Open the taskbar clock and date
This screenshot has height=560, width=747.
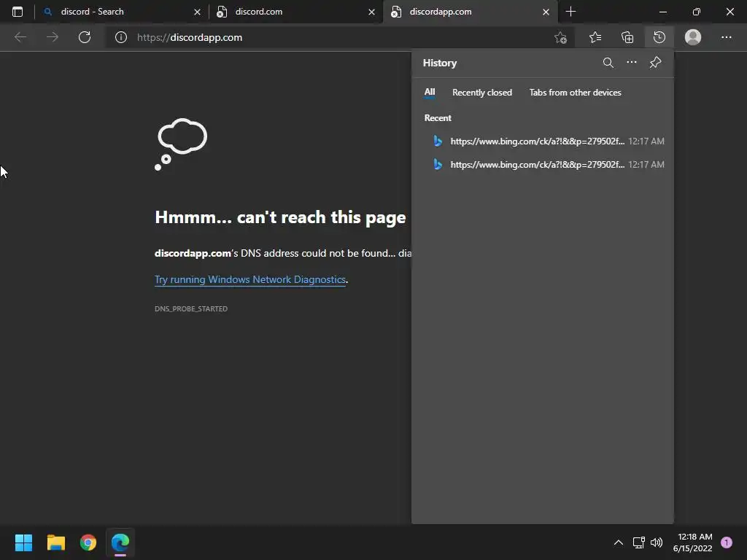693,542
